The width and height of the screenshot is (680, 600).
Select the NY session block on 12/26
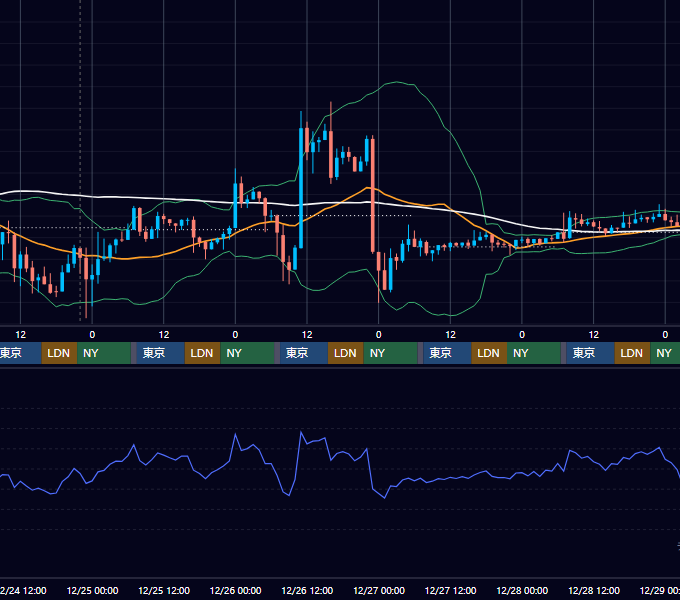click(390, 353)
